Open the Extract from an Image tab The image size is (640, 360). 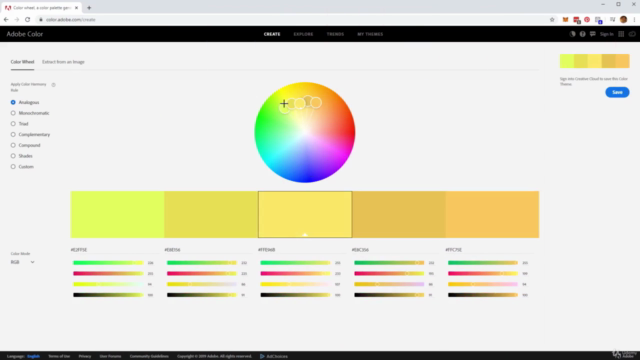pos(63,62)
